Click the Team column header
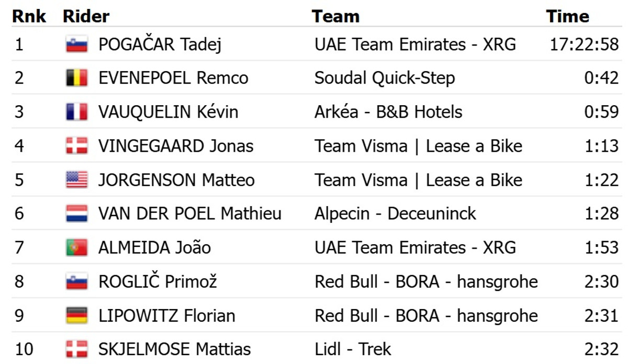628x364 pixels. (x=336, y=17)
